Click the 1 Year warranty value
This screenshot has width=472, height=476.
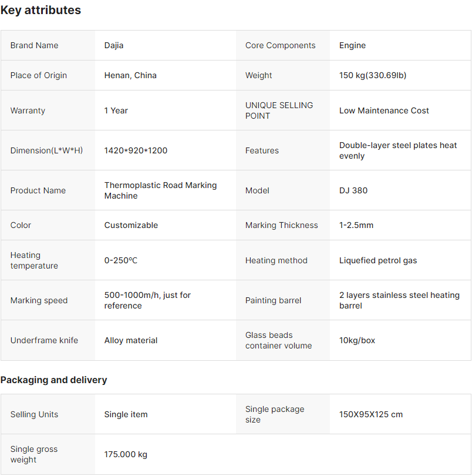click(x=116, y=110)
